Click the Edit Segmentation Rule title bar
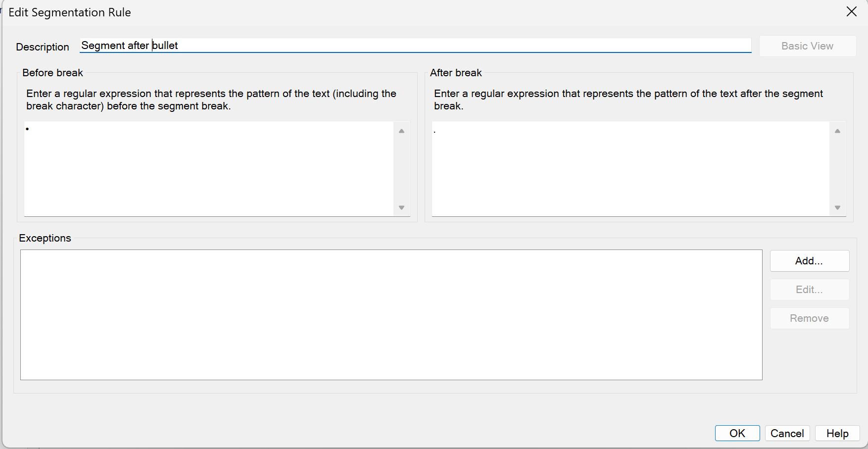 point(396,12)
